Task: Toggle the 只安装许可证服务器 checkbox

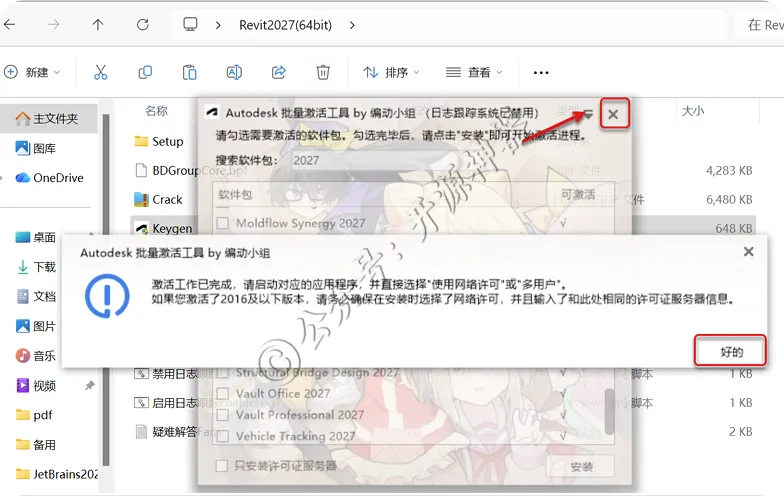Action: 222,466
